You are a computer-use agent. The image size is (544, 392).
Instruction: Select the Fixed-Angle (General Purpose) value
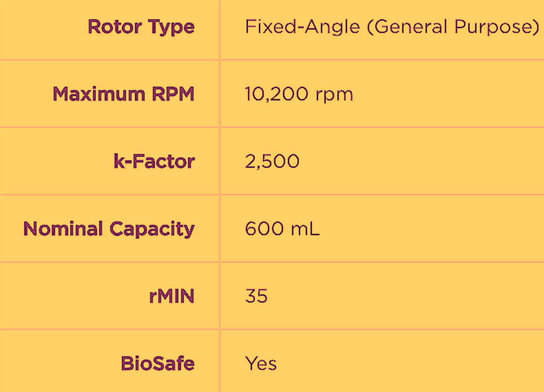pos(392,27)
